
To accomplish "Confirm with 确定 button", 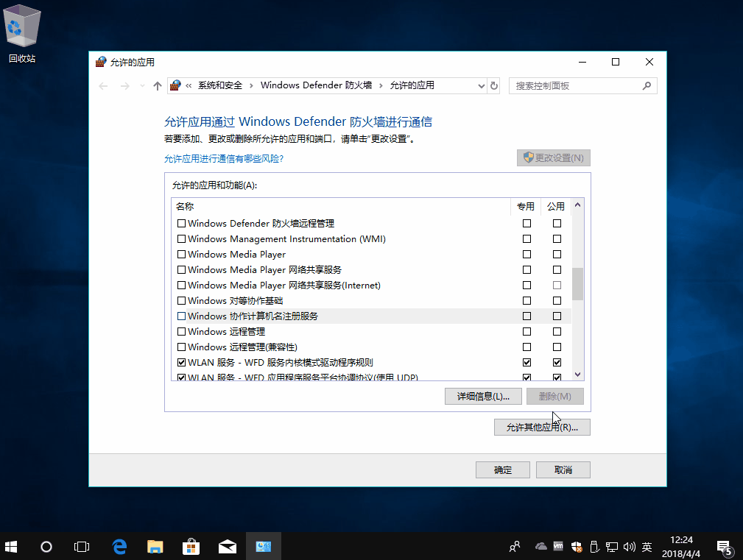I will (x=502, y=469).
